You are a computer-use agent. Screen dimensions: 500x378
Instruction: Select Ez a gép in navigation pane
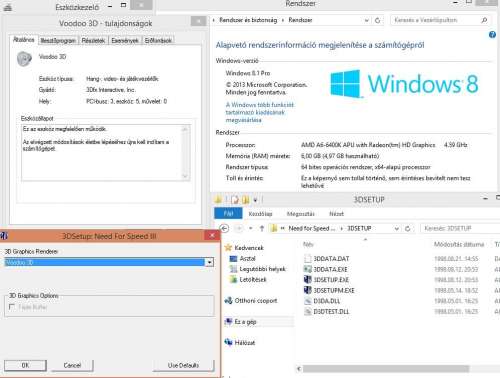point(245,322)
